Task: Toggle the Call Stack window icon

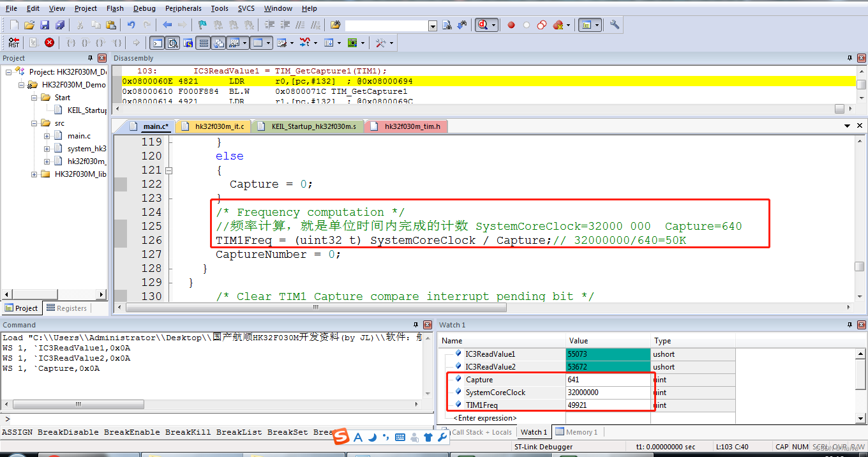Action: tap(219, 43)
